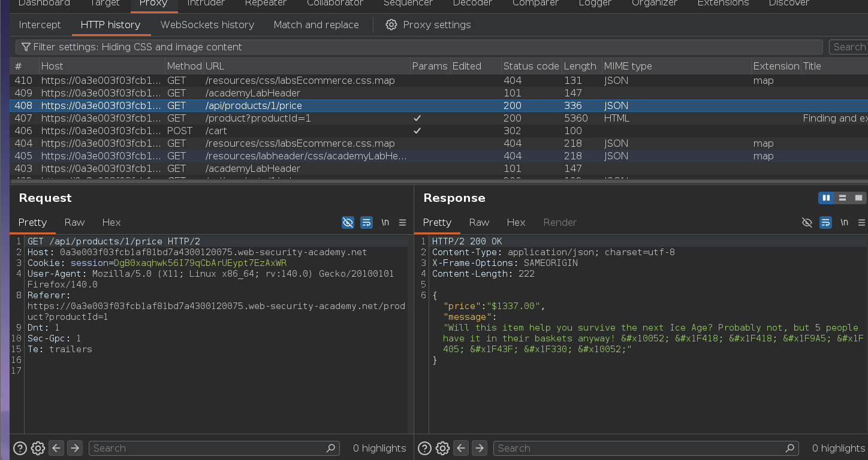Select Pretty view in Response panel
Viewport: 868px width, 460px height.
coord(437,222)
